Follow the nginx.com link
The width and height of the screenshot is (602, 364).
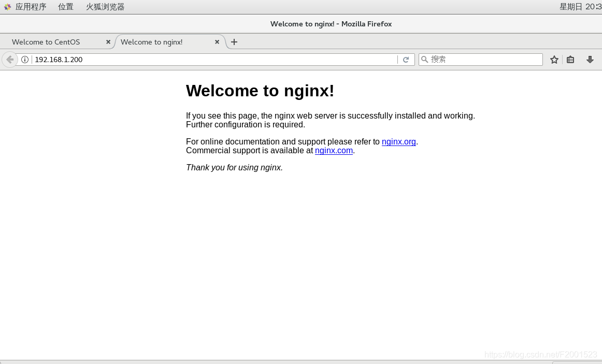tap(334, 150)
